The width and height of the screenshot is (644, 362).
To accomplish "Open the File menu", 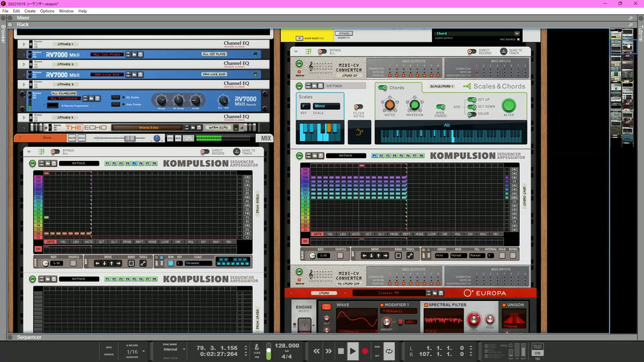I will click(5, 11).
